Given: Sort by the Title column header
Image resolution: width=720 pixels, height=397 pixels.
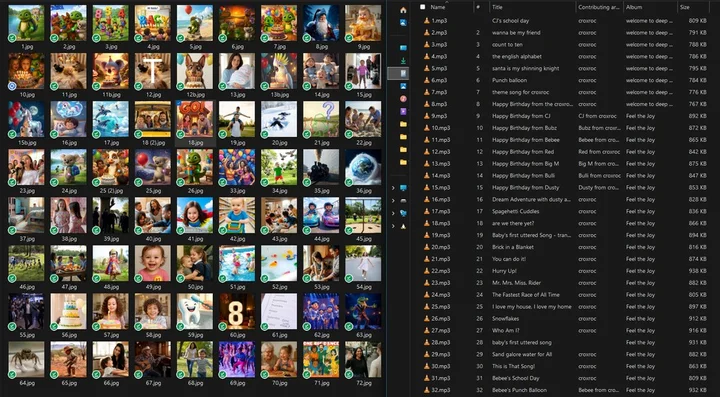Looking at the screenshot, I should (x=497, y=7).
